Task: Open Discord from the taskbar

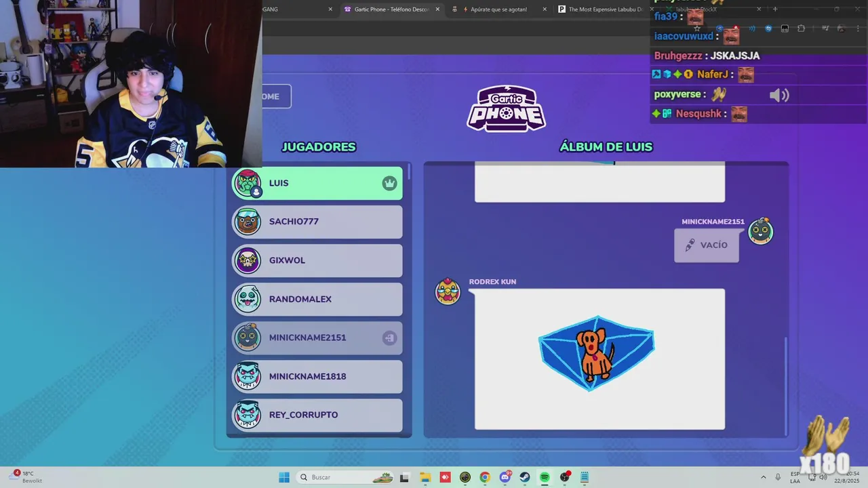Action: 505,477
